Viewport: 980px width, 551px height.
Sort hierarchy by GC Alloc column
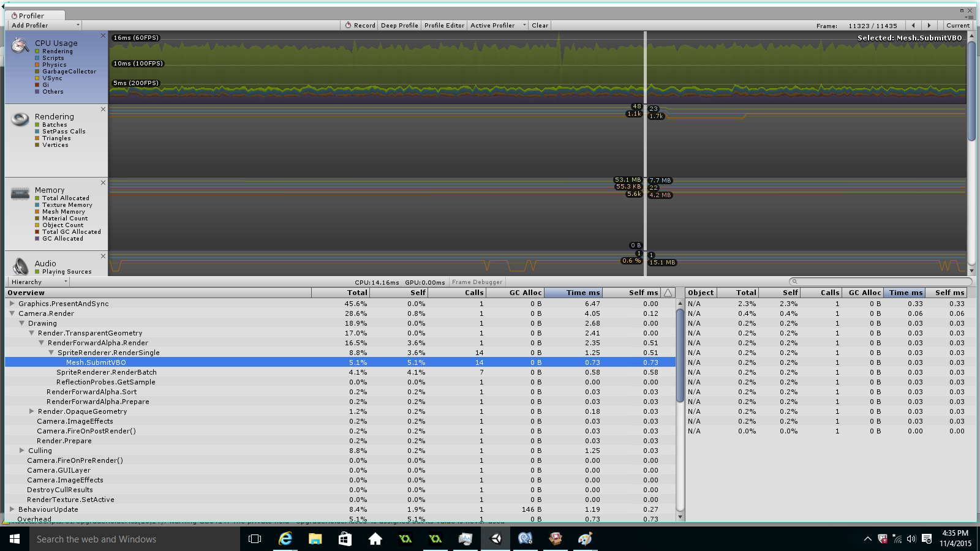515,293
